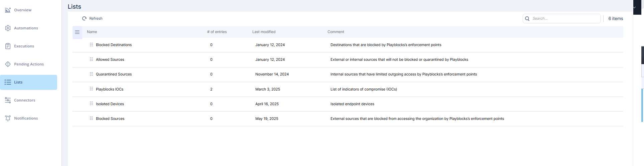
Task: Open the Isolated Devices list row
Action: click(x=348, y=104)
